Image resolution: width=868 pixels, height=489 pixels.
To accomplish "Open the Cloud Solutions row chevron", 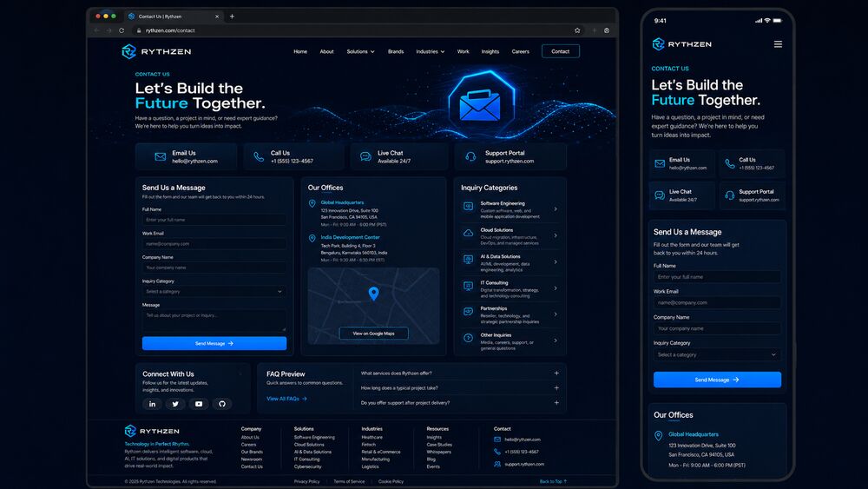I will coord(556,235).
